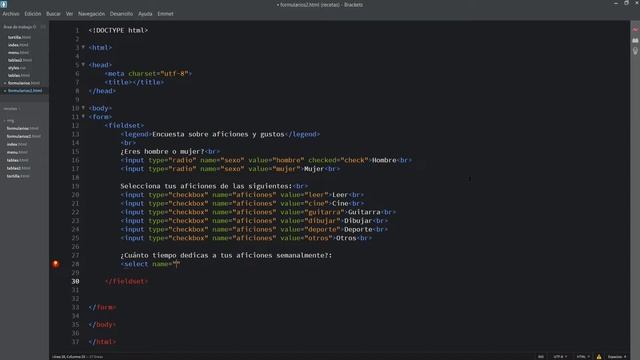Open formularios.html in project tree
This screenshot has height=360, width=640.
(x=22, y=129)
